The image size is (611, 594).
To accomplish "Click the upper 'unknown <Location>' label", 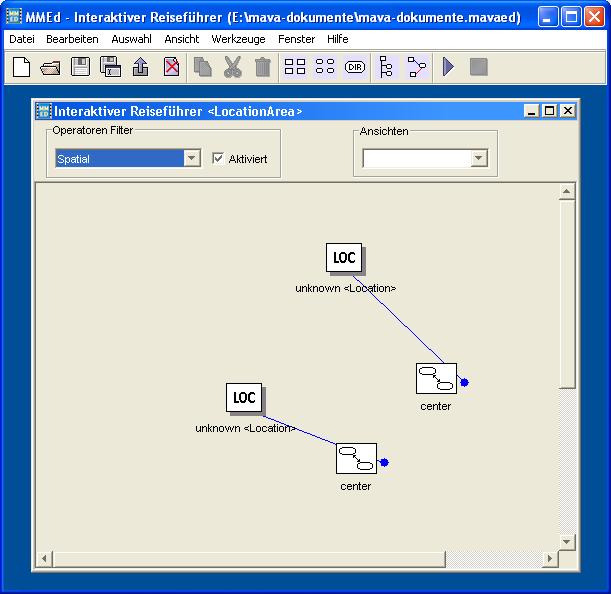I will [x=346, y=288].
